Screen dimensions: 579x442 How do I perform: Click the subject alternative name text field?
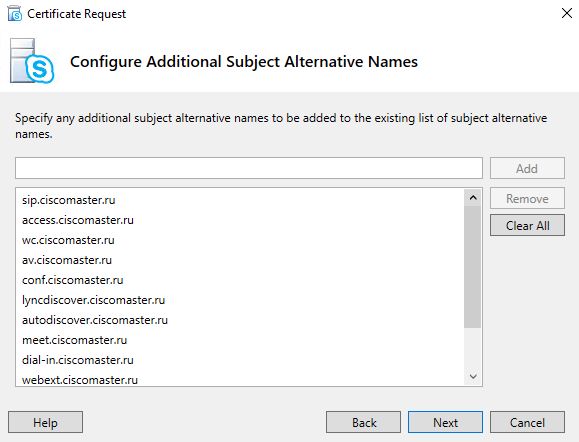(249, 168)
